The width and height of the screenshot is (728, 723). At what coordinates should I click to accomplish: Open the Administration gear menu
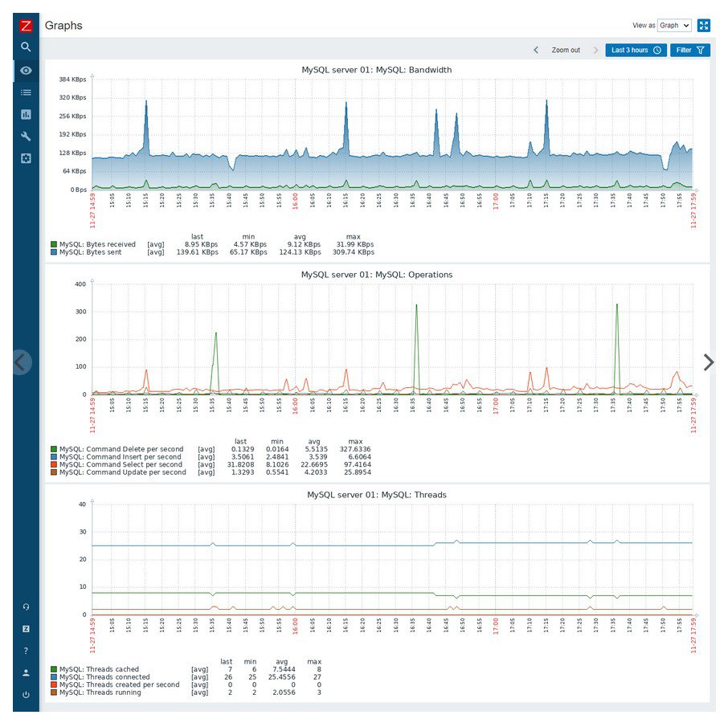click(26, 158)
